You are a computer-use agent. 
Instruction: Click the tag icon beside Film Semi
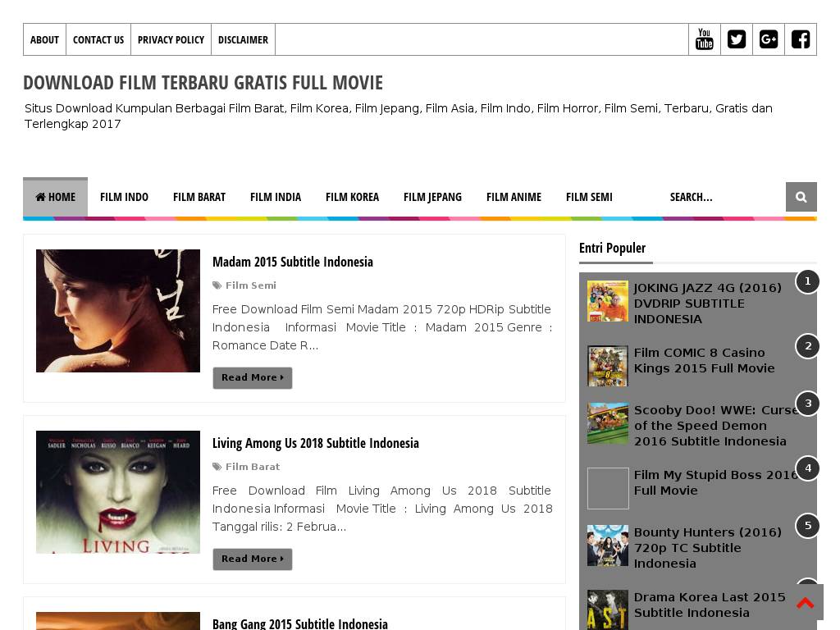point(217,285)
